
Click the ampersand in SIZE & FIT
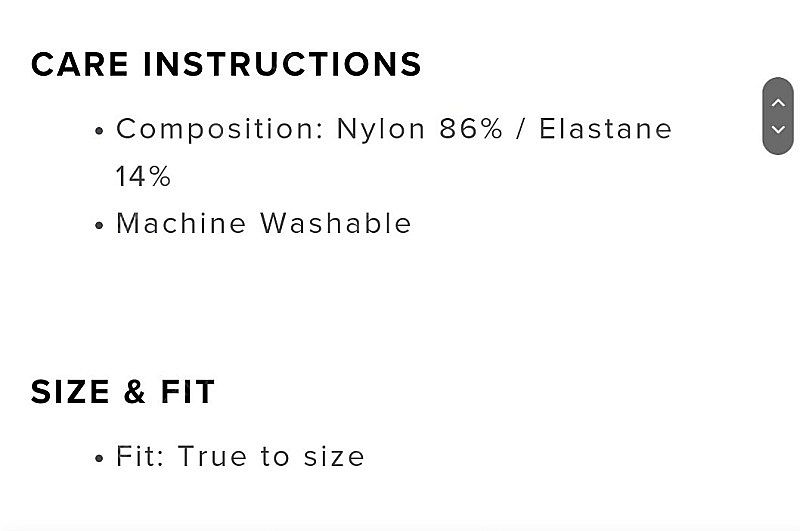135,392
